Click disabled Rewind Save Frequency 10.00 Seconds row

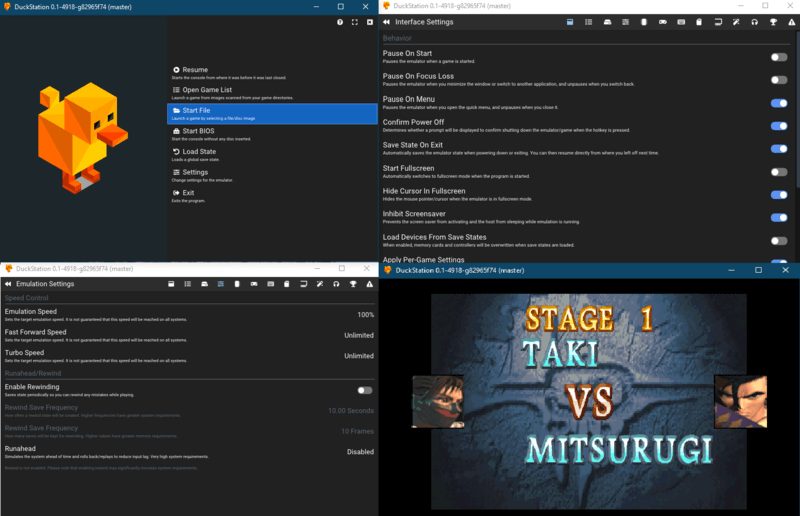(189, 411)
